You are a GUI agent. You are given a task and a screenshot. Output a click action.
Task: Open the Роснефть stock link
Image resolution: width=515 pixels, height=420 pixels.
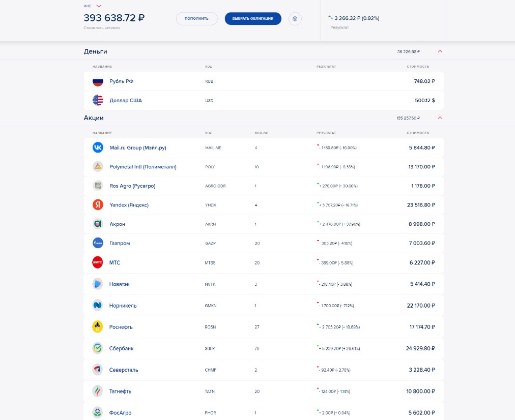(x=121, y=327)
